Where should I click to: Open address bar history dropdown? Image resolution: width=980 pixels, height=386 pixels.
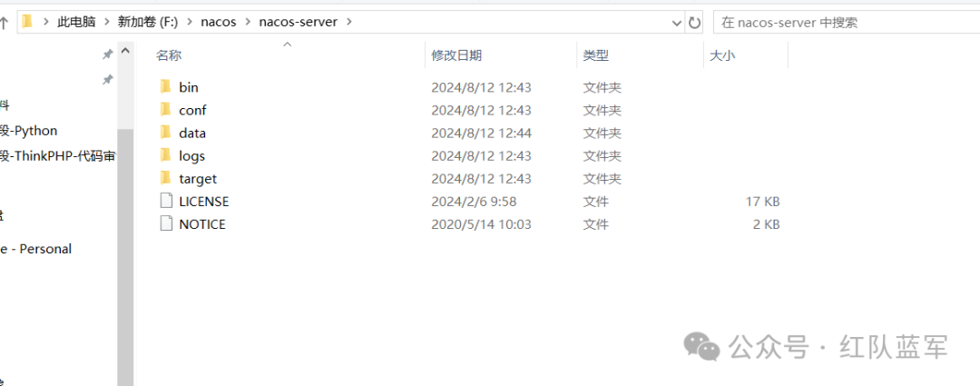[x=676, y=23]
